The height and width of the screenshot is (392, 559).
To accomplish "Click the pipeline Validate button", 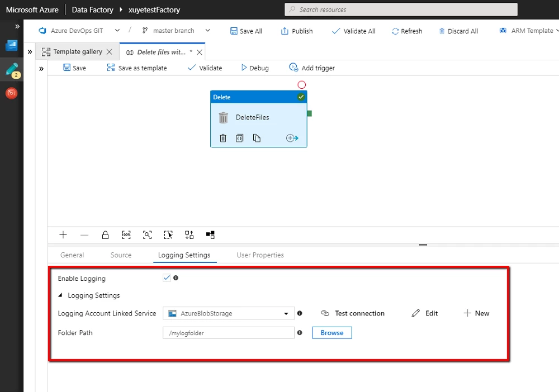I will (x=205, y=68).
